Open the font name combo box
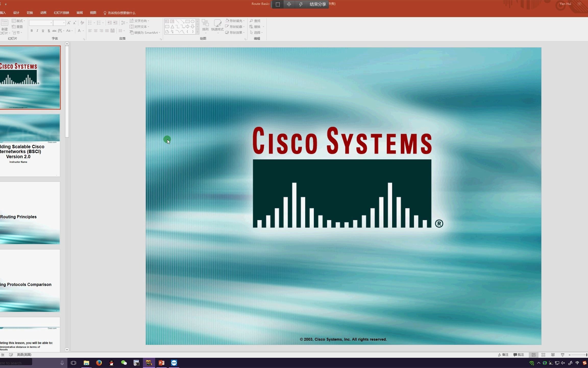 41,23
